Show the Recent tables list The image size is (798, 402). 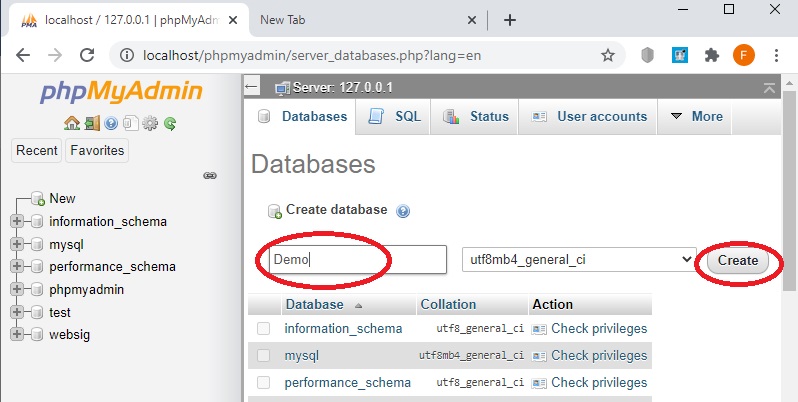[x=37, y=151]
